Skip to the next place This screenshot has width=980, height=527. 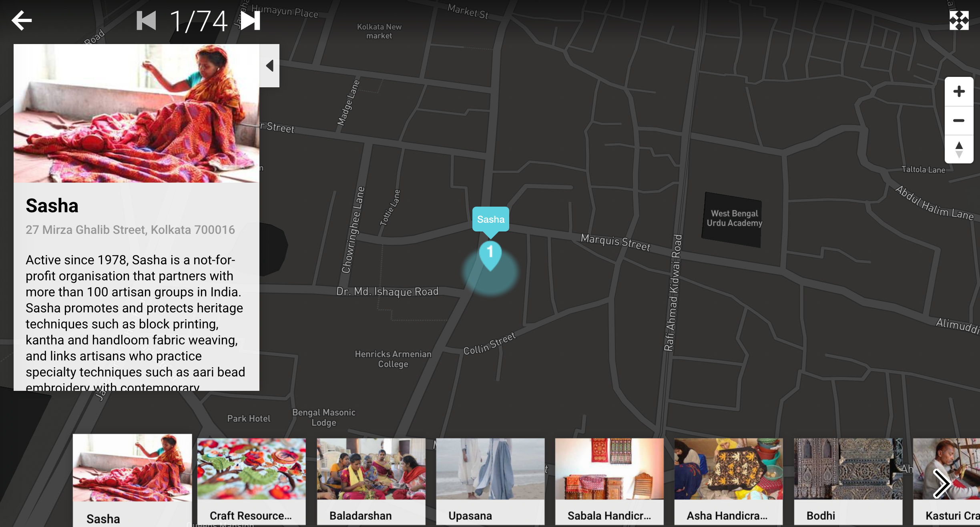[x=251, y=20]
